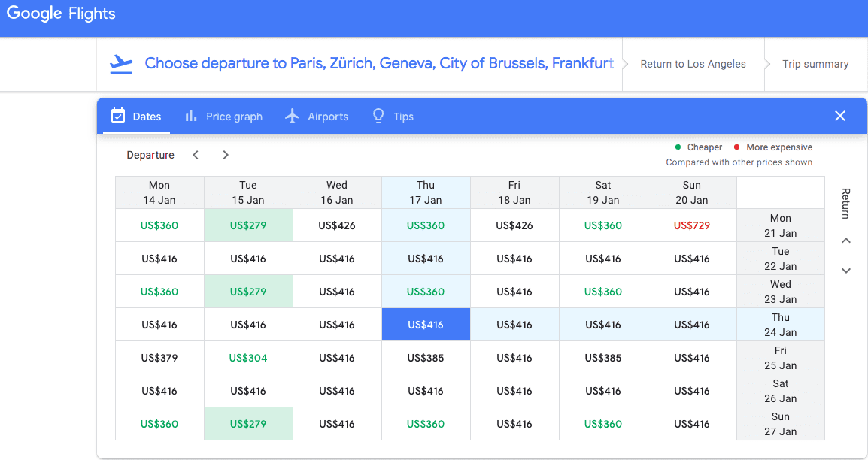
Task: Select Sat 19 Jan column header
Action: [602, 192]
